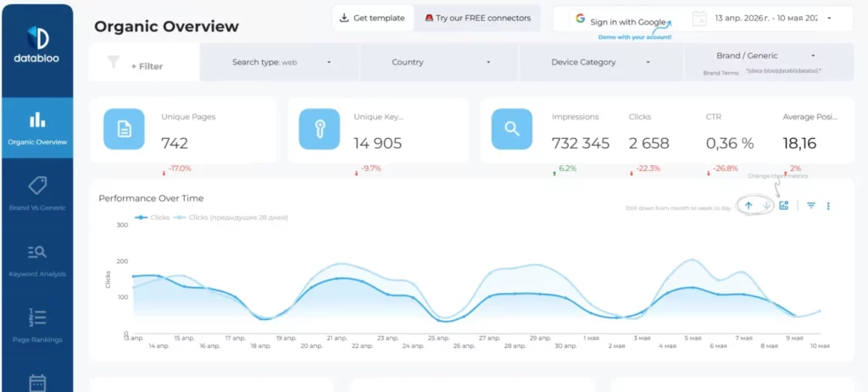868x392 pixels.
Task: Click the drill up arrow icon
Action: pyautogui.click(x=748, y=206)
